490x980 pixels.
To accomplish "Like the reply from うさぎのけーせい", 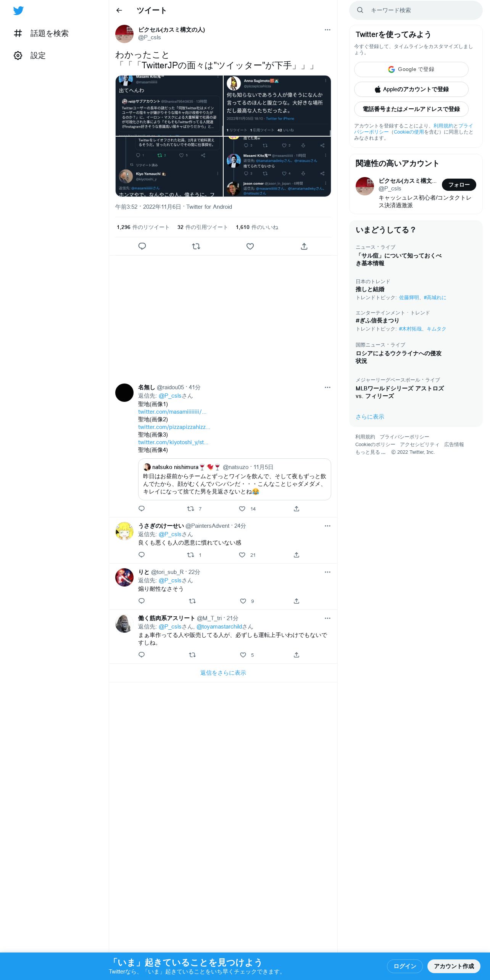I will [242, 555].
